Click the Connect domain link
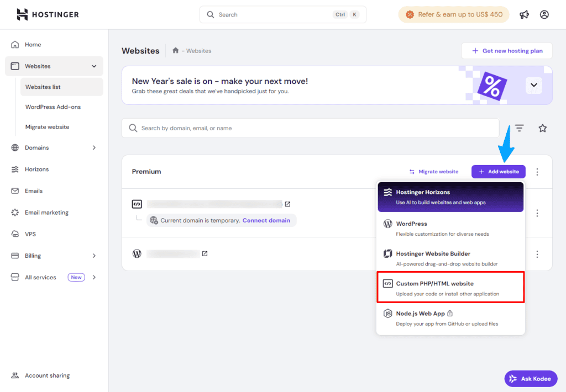This screenshot has width=566, height=392. pos(266,220)
